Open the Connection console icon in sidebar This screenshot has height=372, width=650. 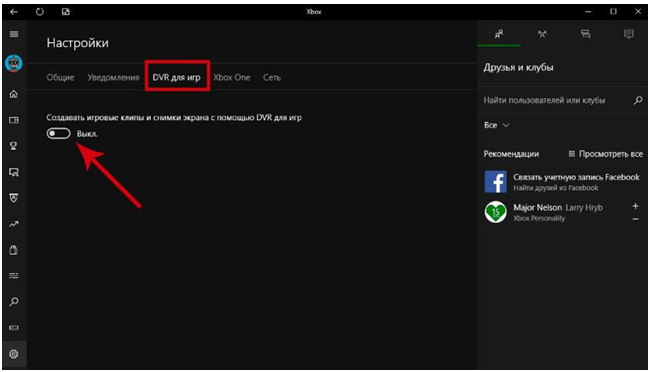tap(14, 328)
